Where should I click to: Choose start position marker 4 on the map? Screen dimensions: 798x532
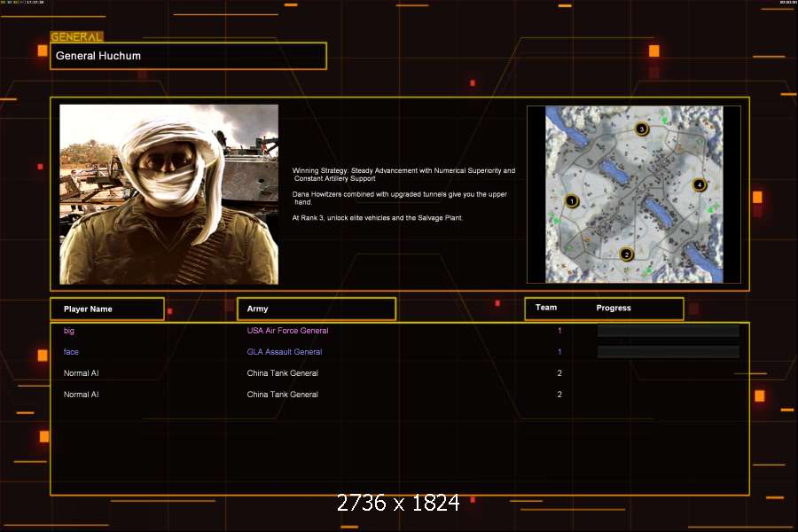tap(700, 185)
